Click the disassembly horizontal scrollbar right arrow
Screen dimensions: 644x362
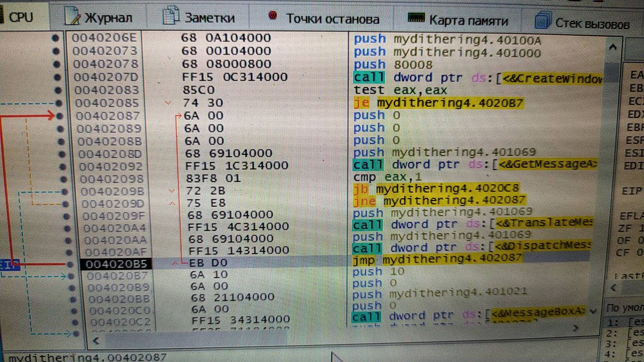(x=575, y=328)
